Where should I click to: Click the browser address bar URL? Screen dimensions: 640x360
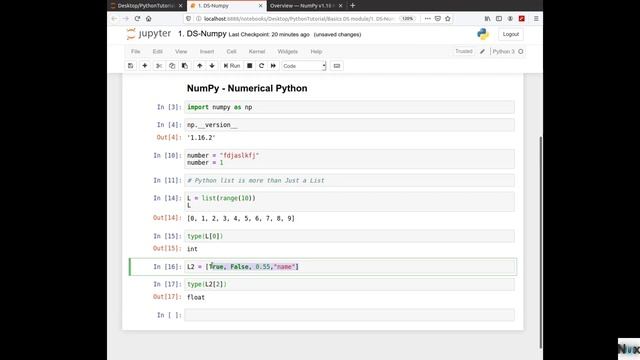298,19
